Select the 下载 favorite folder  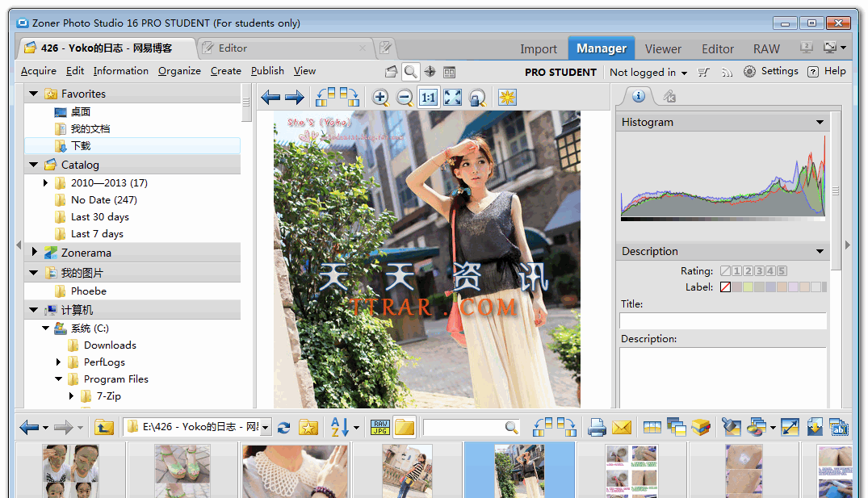click(132, 145)
